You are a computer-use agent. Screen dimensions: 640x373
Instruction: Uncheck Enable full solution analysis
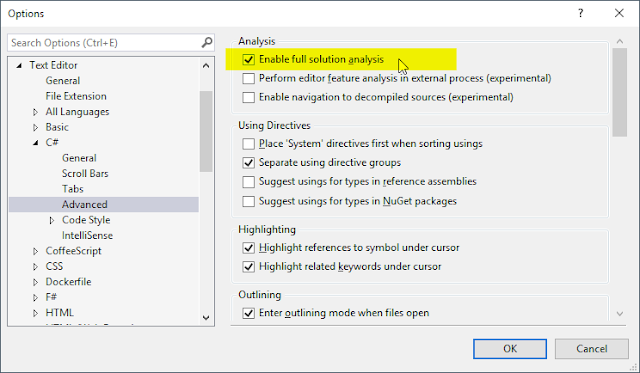(249, 60)
